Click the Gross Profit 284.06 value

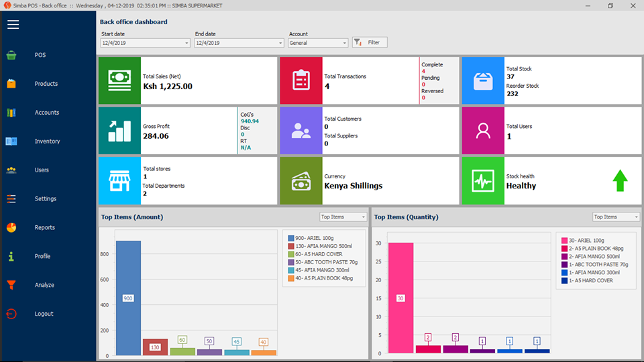[x=156, y=136]
